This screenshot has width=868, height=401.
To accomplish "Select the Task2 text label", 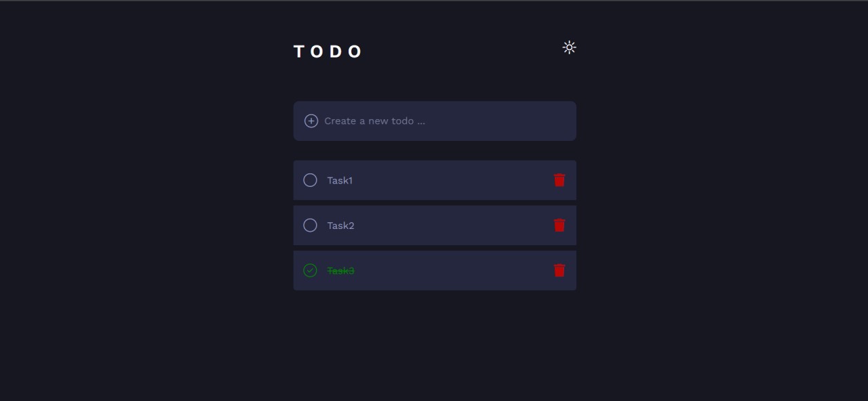I will click(x=340, y=226).
